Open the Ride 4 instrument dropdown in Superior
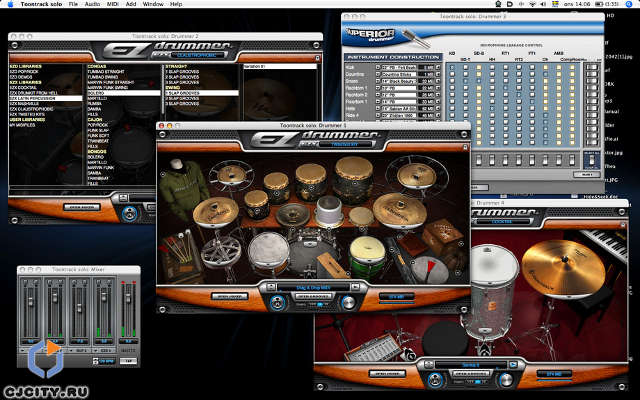This screenshot has width=640, height=400. (x=398, y=116)
